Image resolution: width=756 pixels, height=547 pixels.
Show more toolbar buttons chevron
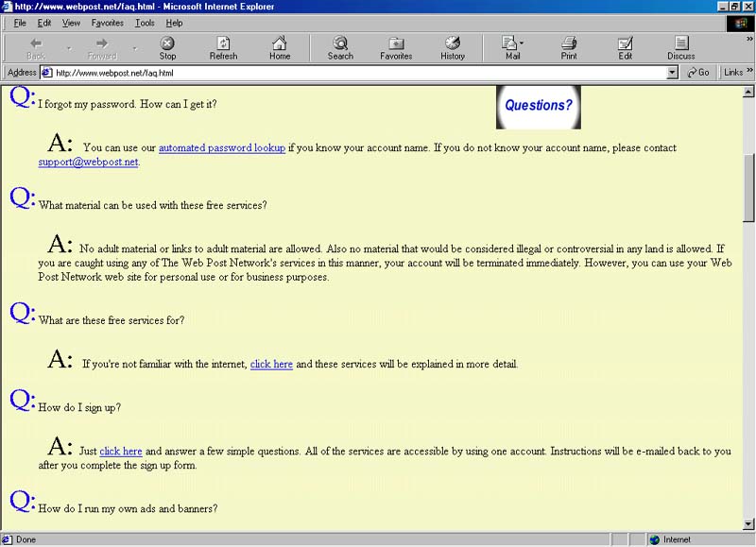[x=749, y=39]
